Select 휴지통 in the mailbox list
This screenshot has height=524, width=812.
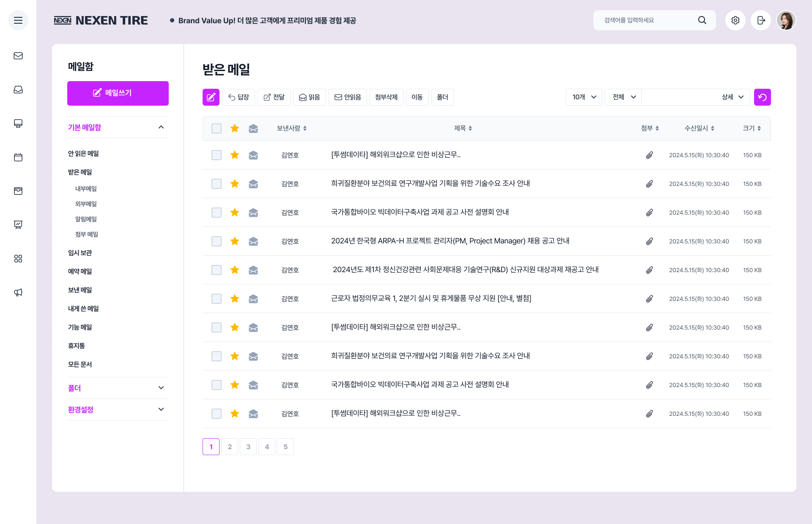click(x=77, y=346)
